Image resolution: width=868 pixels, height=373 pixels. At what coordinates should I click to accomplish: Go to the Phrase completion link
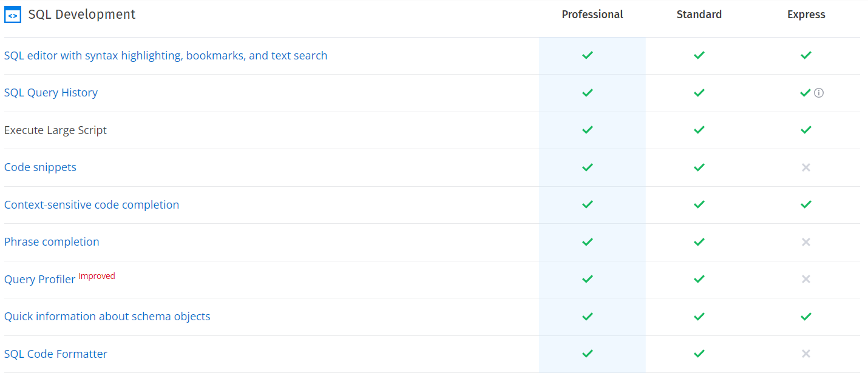[52, 242]
